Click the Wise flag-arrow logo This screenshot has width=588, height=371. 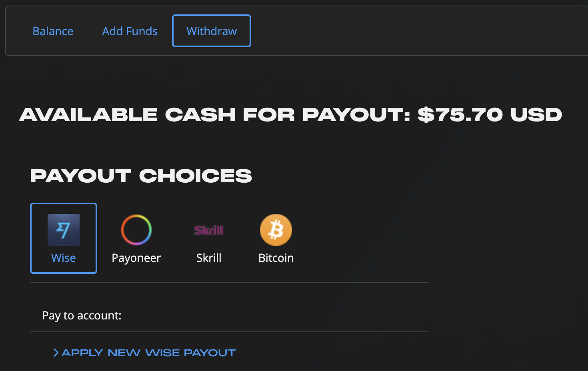(63, 229)
